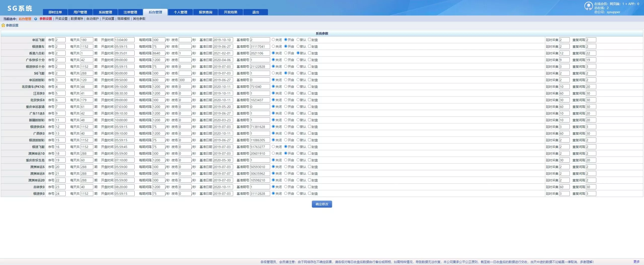The image size is (644, 265).
Task: Click 开盘时间 field for 广东快乐十分
Action: 124,60
